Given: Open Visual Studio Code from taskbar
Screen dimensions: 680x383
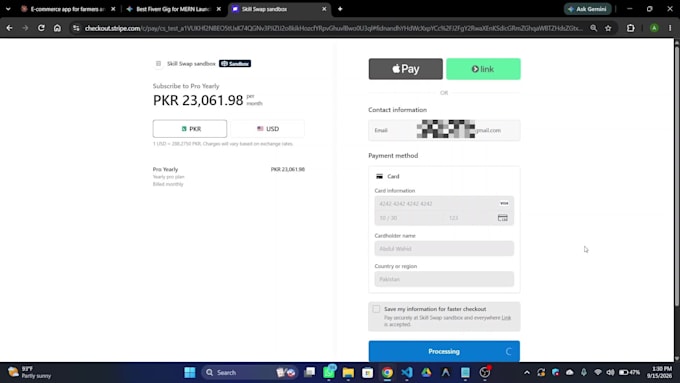Looking at the screenshot, I should pyautogui.click(x=407, y=372).
